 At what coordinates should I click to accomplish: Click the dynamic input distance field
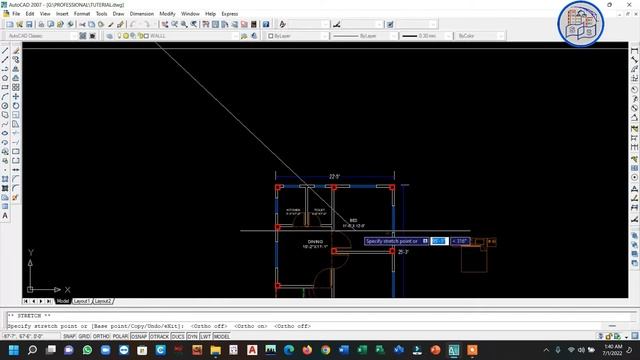[439, 241]
